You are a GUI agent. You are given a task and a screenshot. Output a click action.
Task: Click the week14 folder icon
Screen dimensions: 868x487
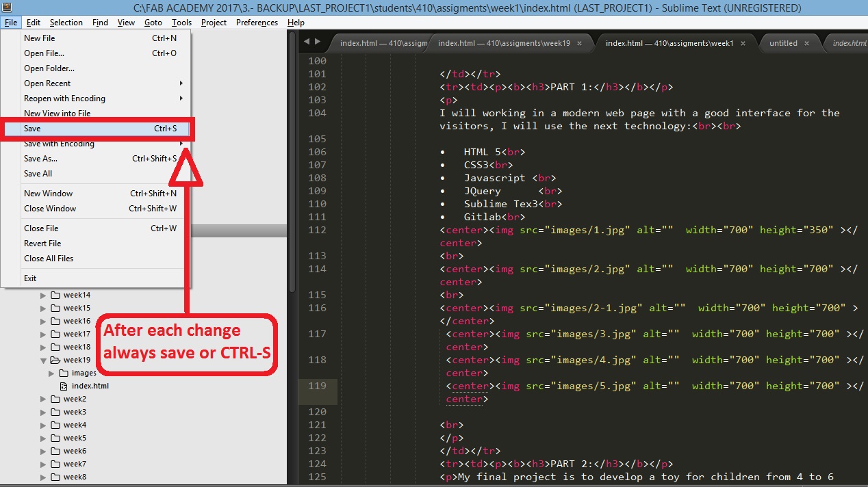[55, 295]
